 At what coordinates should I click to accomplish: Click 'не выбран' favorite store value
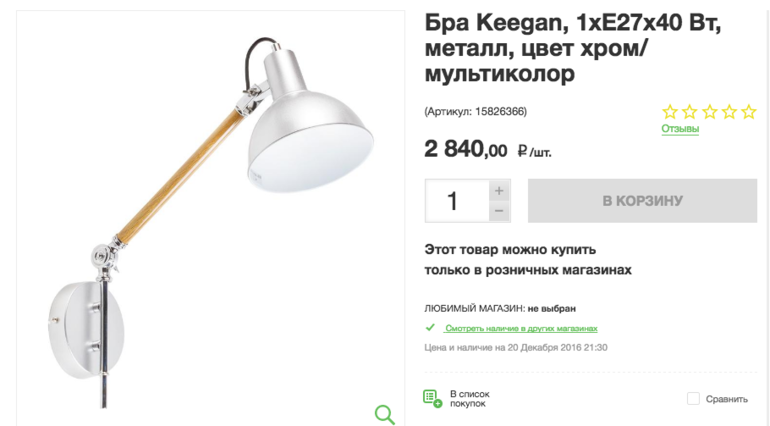point(552,308)
